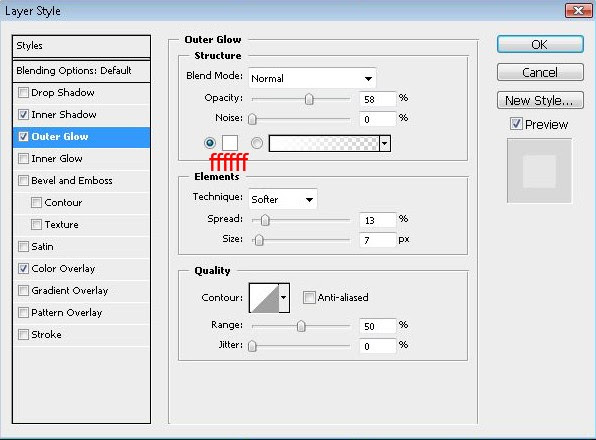Toggle the Anti-aliased checkbox
Screen dimensions: 596x440
[x=309, y=297]
